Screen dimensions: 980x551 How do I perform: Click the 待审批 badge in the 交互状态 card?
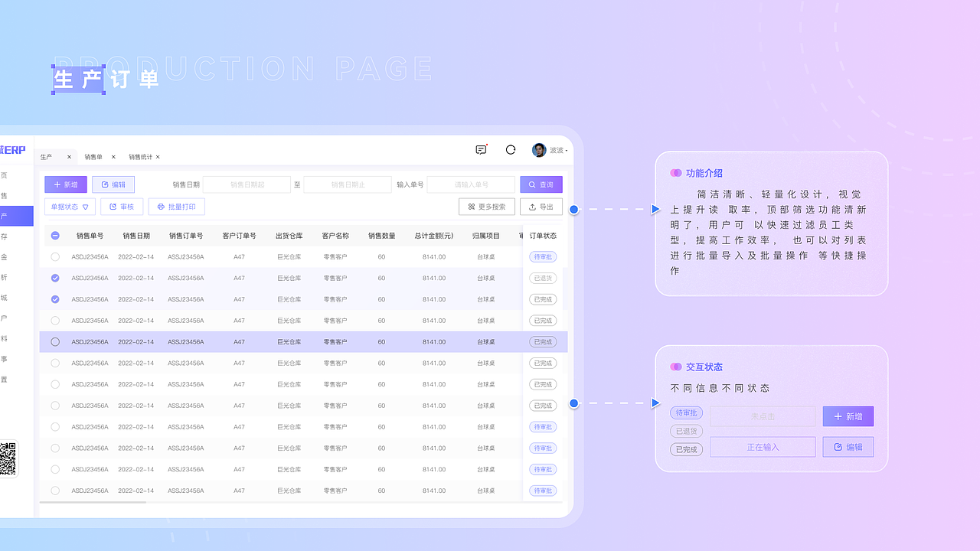(686, 413)
